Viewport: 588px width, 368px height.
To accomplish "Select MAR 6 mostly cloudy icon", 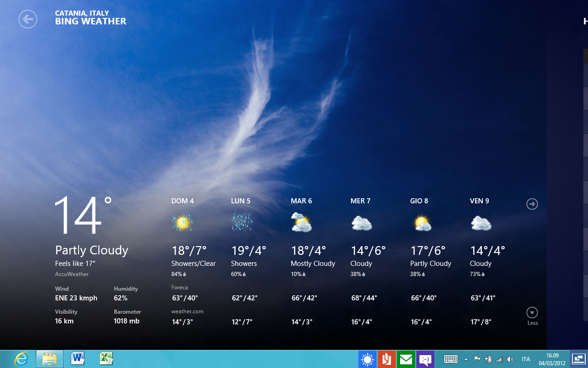I will (302, 223).
